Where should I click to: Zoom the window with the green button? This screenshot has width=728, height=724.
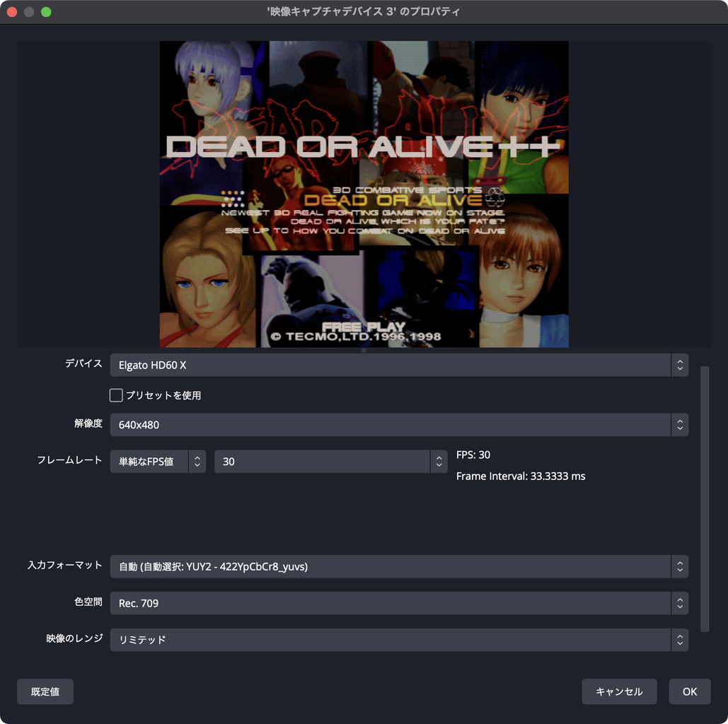[x=46, y=12]
